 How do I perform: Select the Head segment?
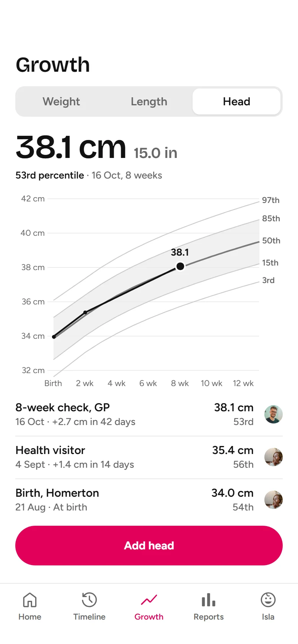pyautogui.click(x=236, y=101)
